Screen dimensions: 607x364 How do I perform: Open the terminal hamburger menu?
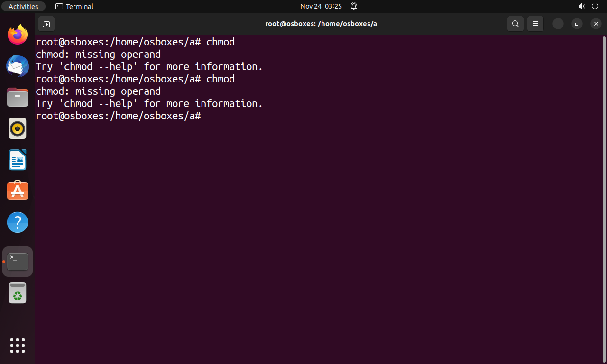pyautogui.click(x=535, y=24)
